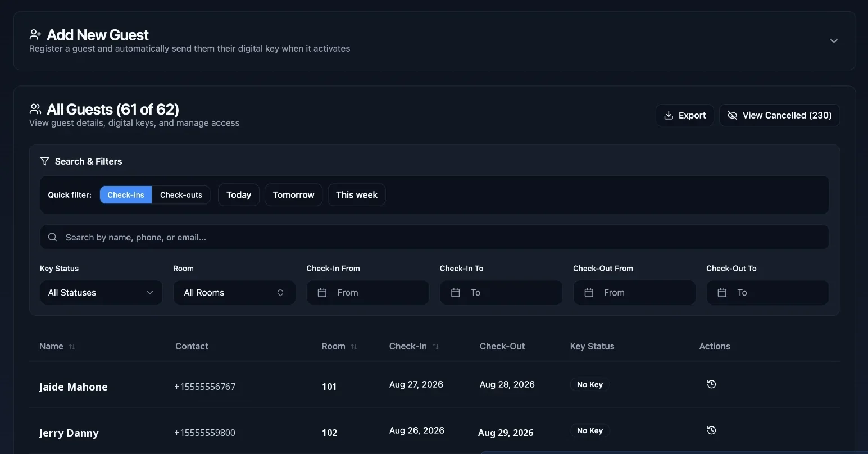Image resolution: width=868 pixels, height=454 pixels.
Task: Sort the table by Check-In column
Action: (414, 346)
